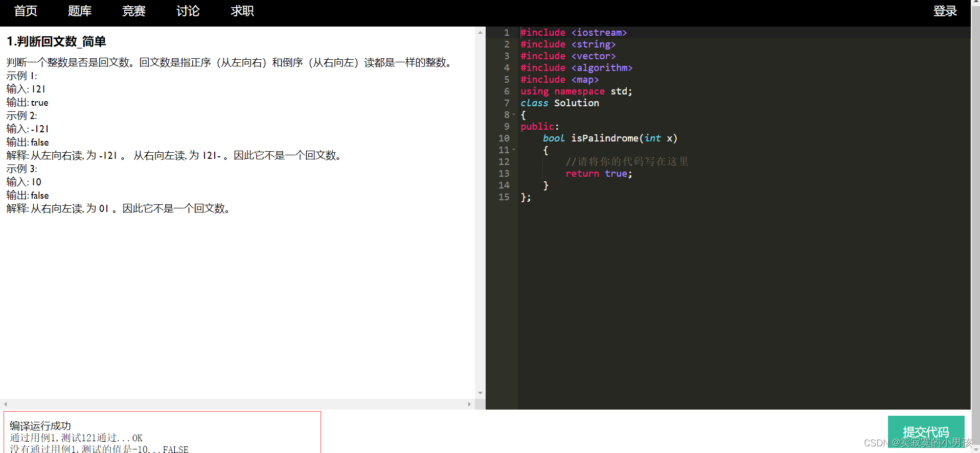Click scroll-up arrow of problem panel
Viewport: 980px width, 453px height.
(480, 32)
